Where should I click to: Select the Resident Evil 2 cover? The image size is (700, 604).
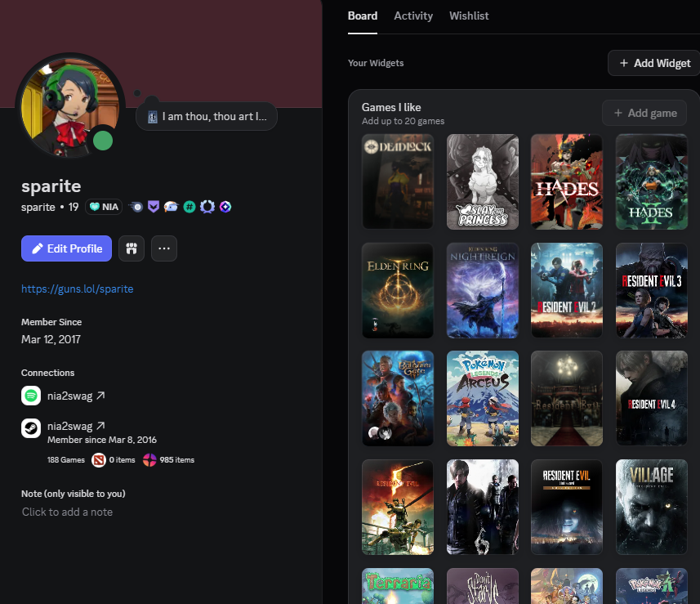(567, 290)
